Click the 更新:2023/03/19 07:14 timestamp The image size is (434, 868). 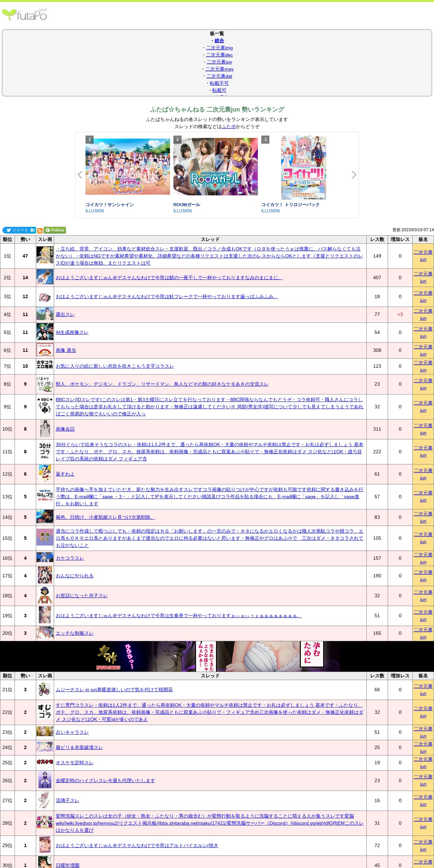tap(413, 230)
